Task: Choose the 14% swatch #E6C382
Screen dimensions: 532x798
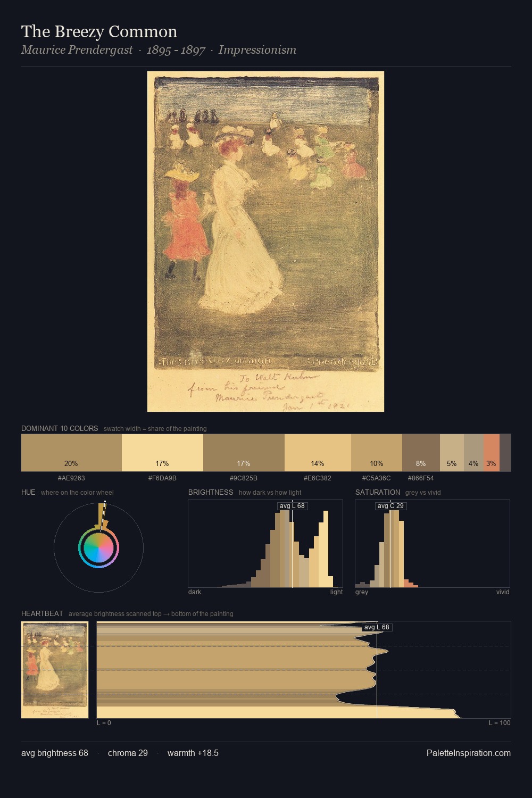Action: pos(318,453)
